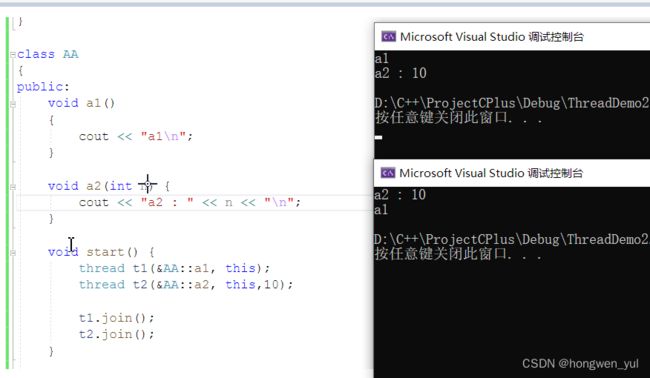Click the 'public:' access specifier line
650x378 pixels.
pos(43,87)
